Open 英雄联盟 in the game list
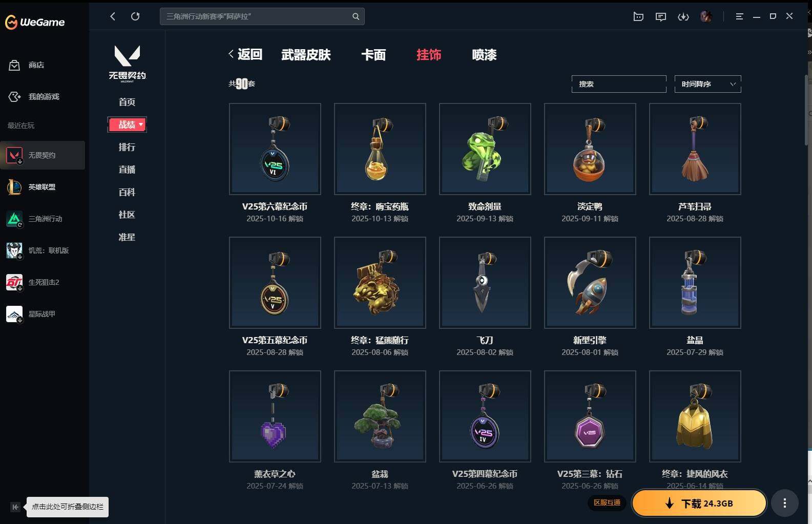This screenshot has width=812, height=524. coord(43,187)
